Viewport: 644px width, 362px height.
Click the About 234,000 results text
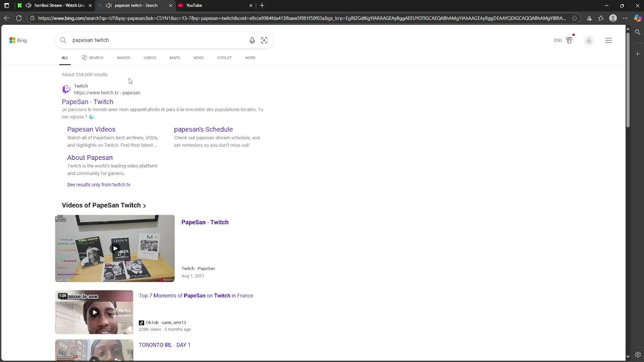click(x=85, y=75)
